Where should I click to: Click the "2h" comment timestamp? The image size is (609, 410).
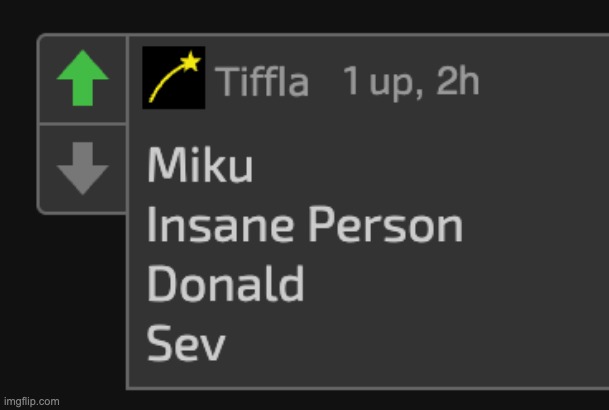[x=459, y=82]
